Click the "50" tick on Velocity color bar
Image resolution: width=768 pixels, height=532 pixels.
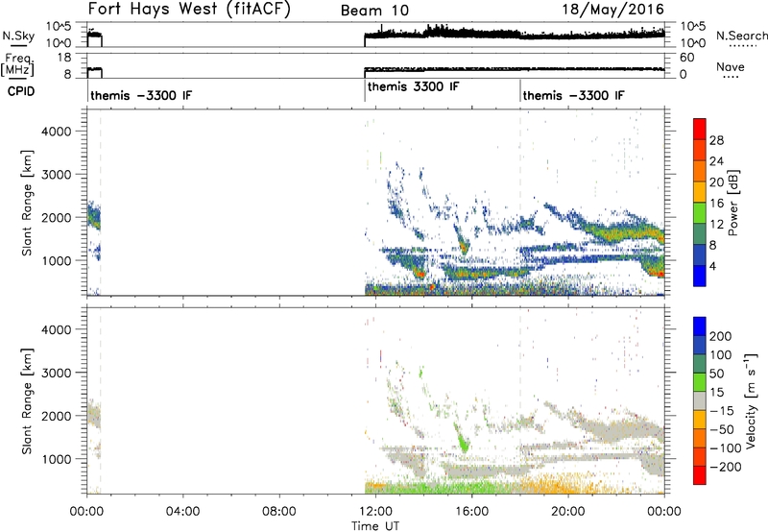[716, 374]
